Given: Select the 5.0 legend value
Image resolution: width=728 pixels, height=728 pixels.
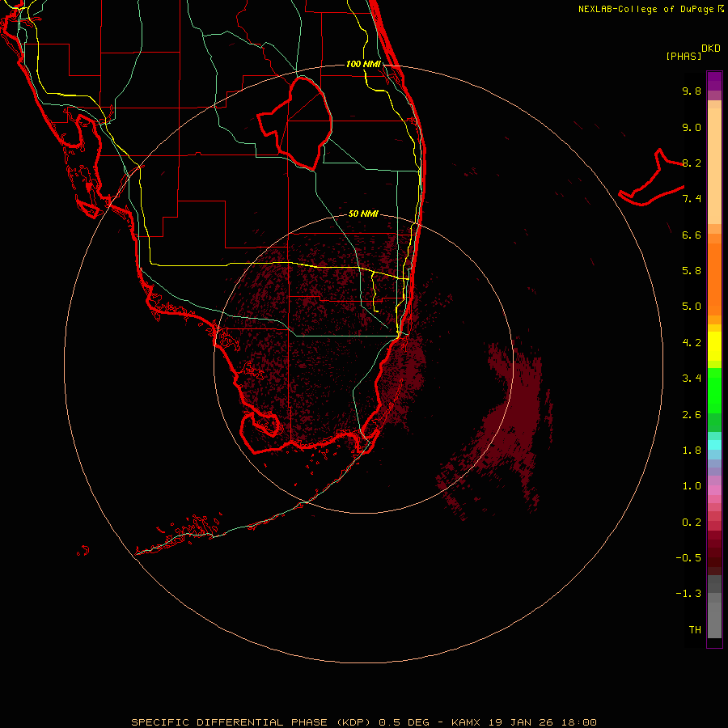Looking at the screenshot, I should tap(692, 307).
